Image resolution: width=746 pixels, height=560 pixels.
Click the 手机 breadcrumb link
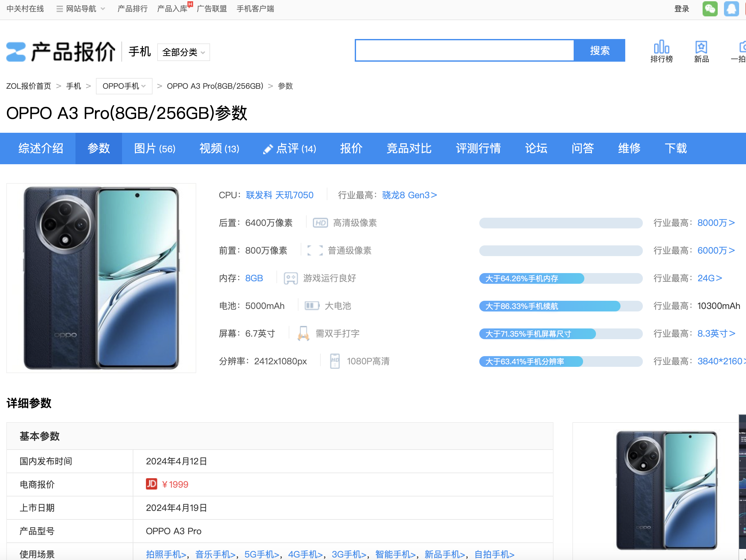pyautogui.click(x=74, y=86)
